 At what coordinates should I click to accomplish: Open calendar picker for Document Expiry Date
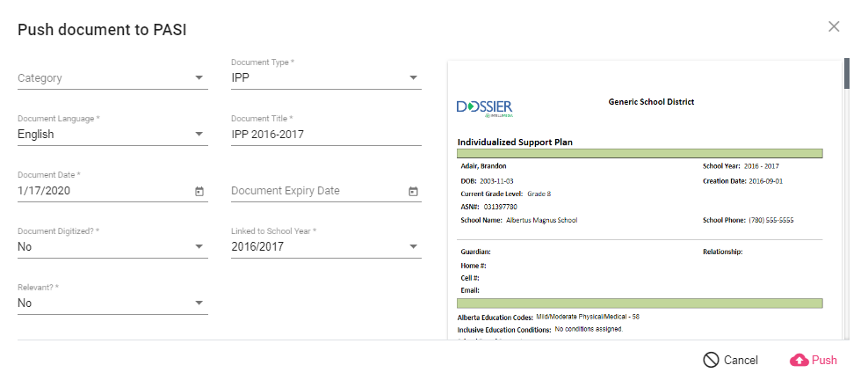413,191
